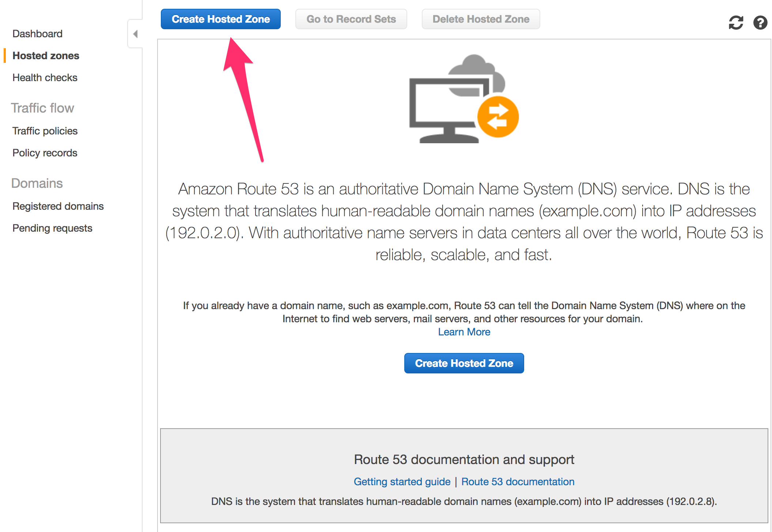Open the Learn More link

[x=464, y=332]
